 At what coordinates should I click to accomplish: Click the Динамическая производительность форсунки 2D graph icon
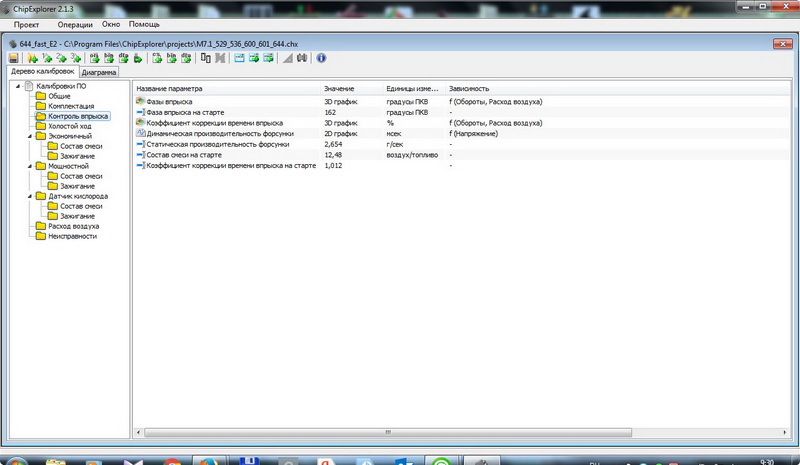click(x=140, y=133)
